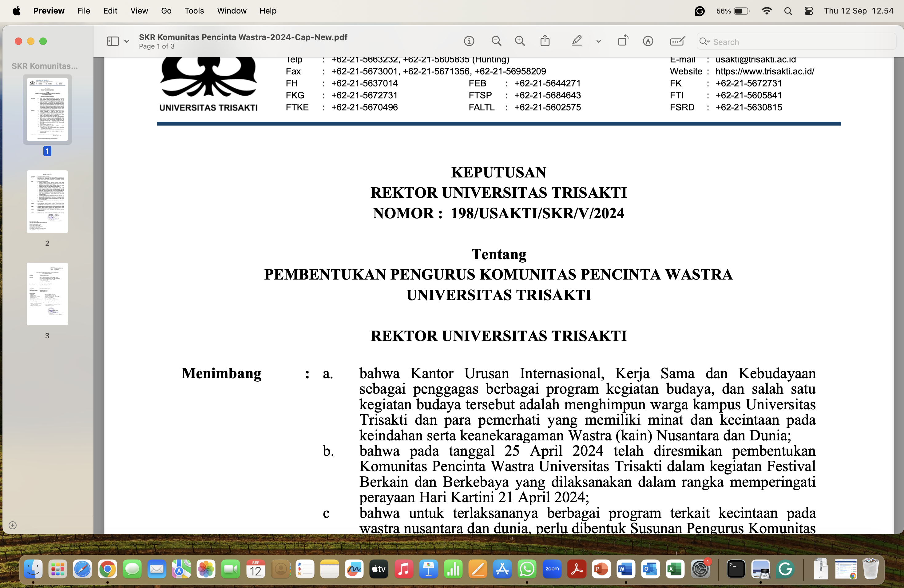Viewport: 904px width, 588px height.
Task: Open Maps from the Dock
Action: pyautogui.click(x=181, y=569)
